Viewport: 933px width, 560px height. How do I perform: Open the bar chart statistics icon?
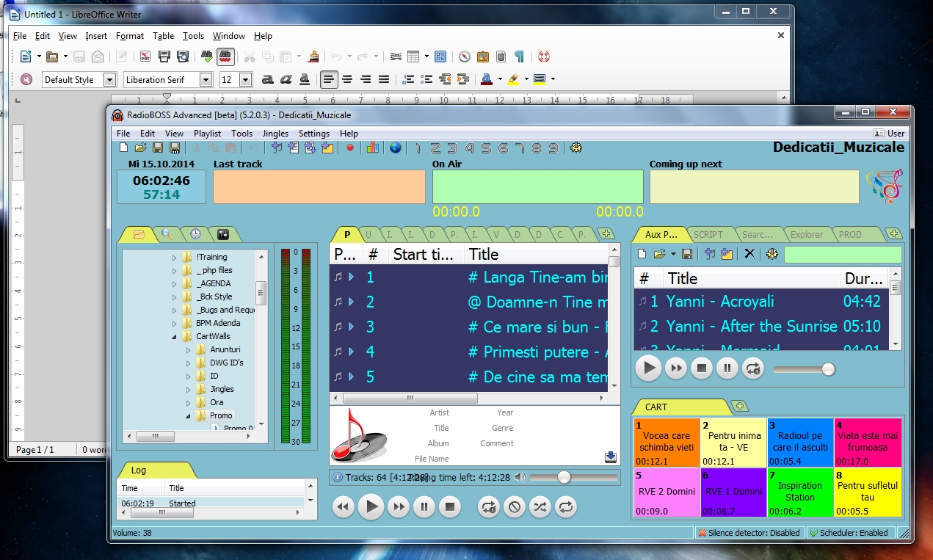[372, 148]
